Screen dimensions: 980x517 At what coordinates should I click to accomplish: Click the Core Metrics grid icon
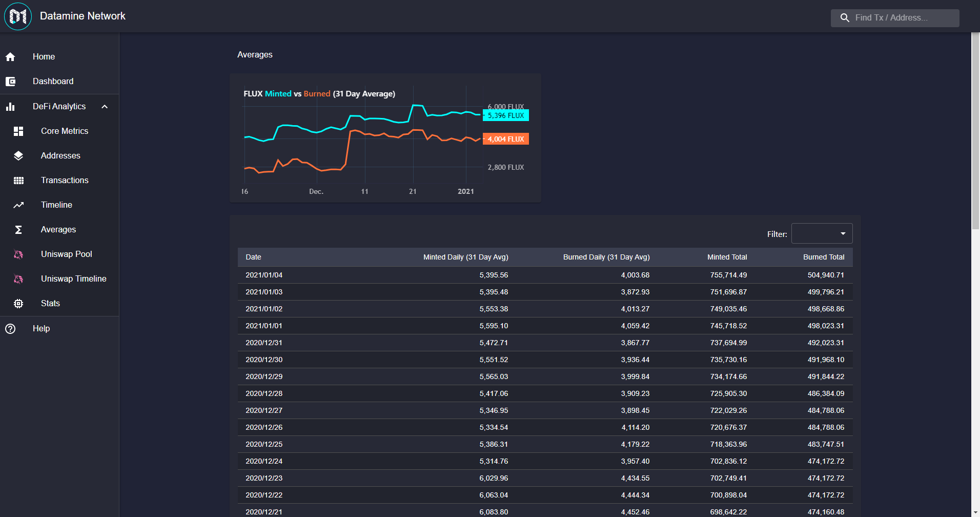click(x=18, y=131)
